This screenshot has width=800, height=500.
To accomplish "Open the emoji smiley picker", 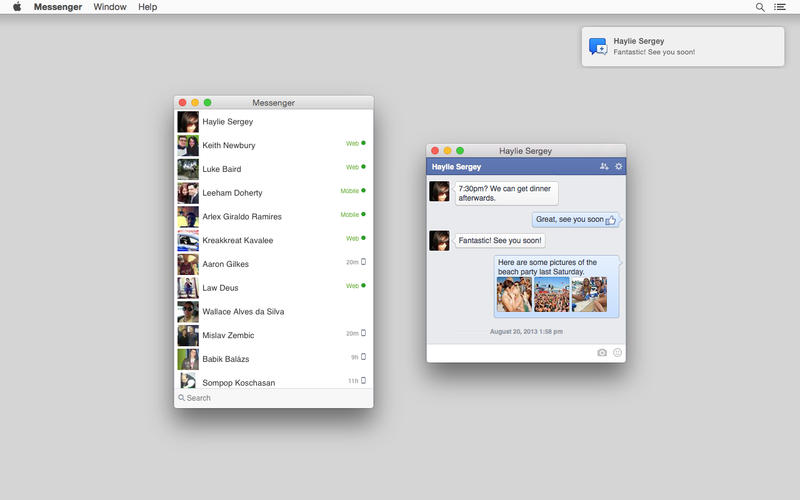I will click(617, 353).
